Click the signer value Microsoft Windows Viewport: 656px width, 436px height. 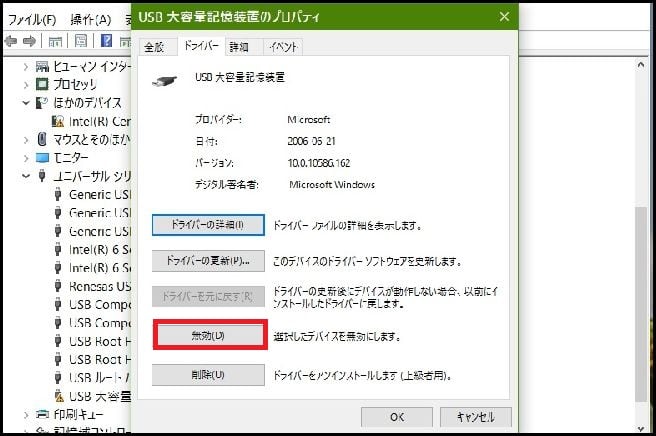332,185
